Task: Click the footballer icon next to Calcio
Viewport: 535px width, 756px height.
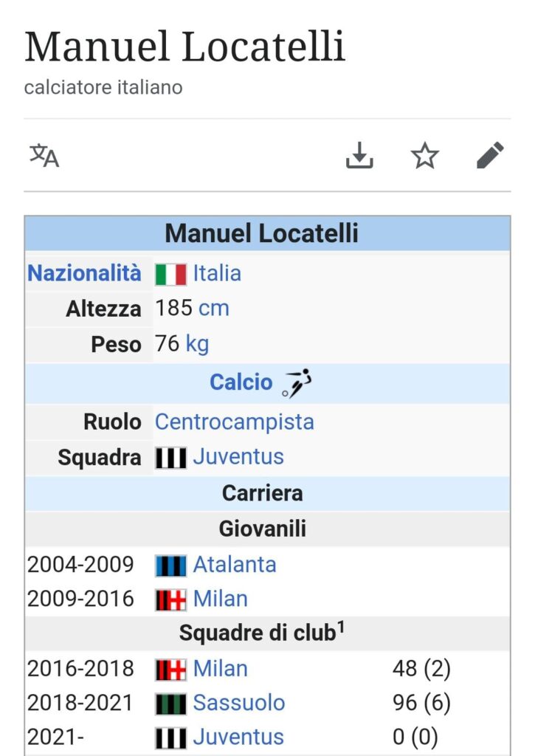Action: click(x=298, y=382)
